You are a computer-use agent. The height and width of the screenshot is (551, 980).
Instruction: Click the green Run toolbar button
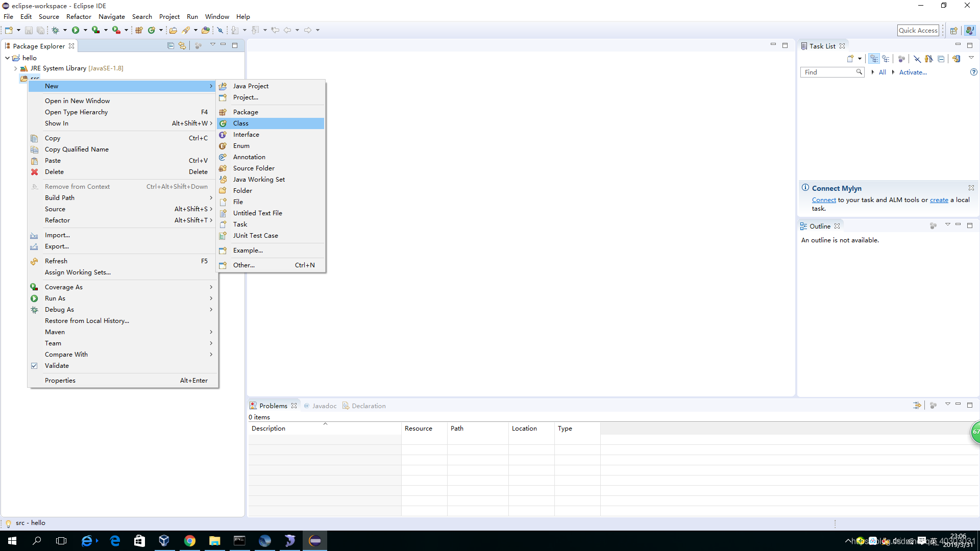click(76, 30)
